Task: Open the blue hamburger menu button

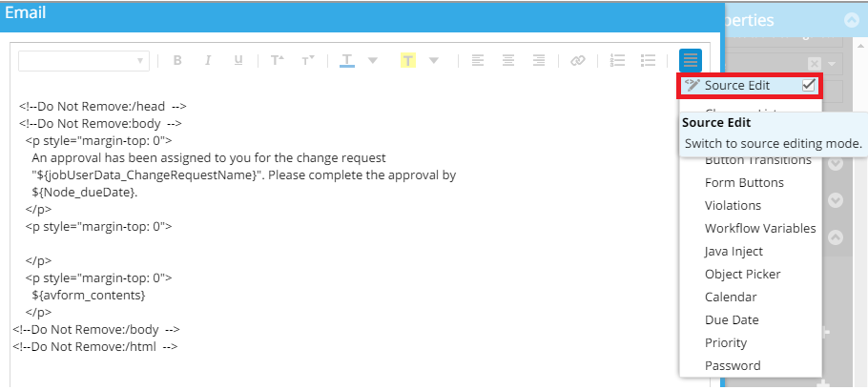Action: click(691, 60)
